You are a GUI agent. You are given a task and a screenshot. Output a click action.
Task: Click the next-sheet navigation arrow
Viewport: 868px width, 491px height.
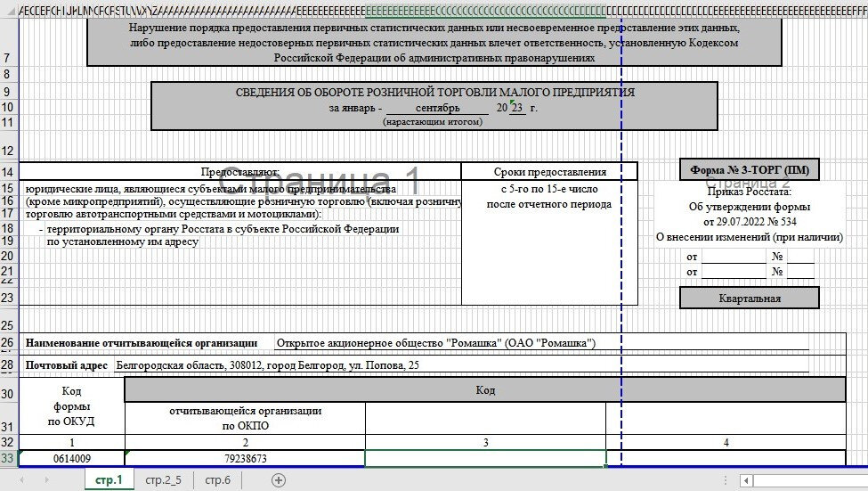[x=46, y=480]
